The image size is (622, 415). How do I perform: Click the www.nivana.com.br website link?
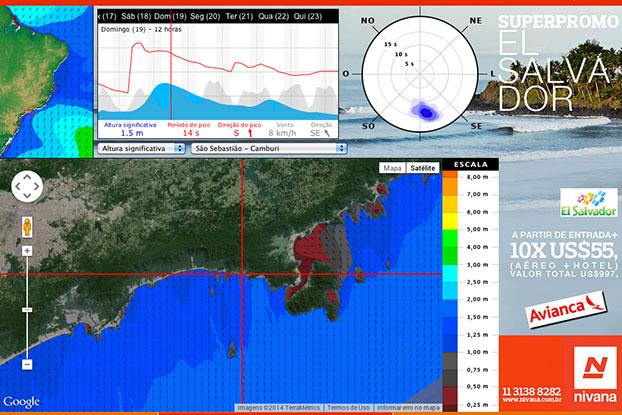532,400
